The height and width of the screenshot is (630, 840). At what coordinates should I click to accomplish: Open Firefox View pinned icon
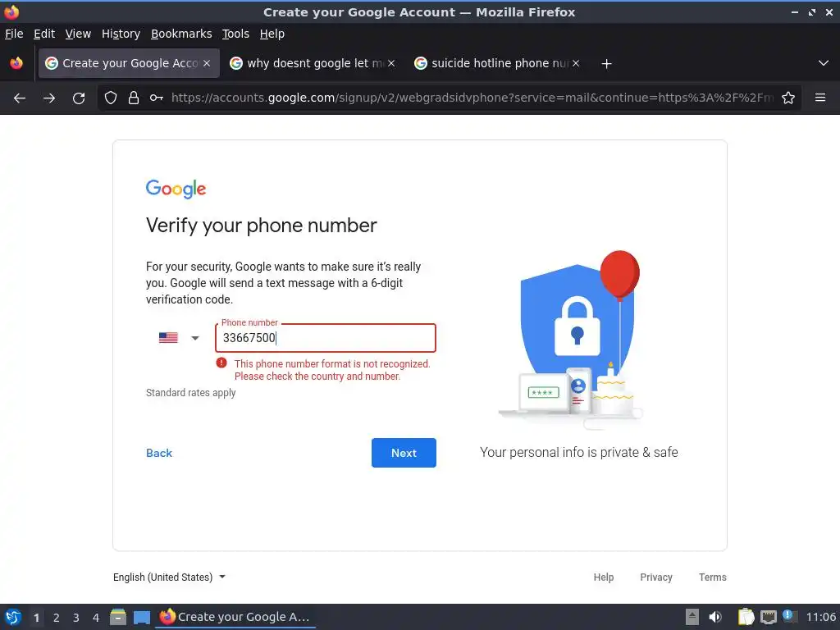coord(16,63)
